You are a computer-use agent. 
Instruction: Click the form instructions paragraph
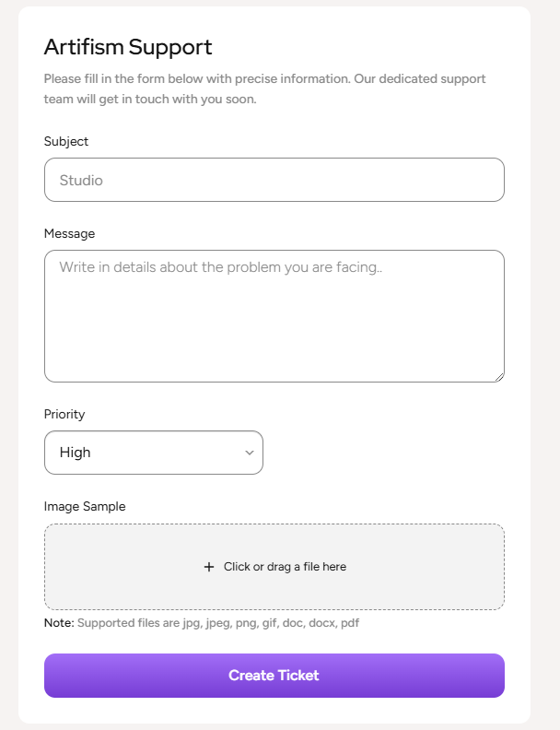point(265,88)
